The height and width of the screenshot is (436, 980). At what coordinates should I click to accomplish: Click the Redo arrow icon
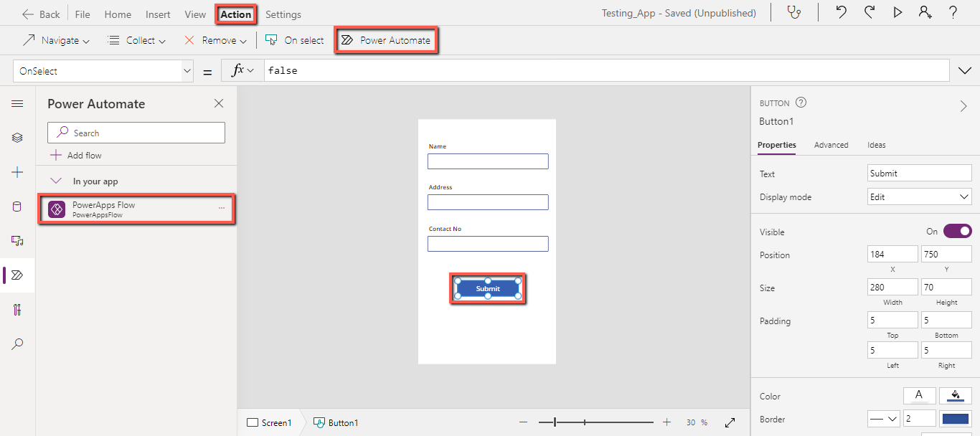point(870,13)
